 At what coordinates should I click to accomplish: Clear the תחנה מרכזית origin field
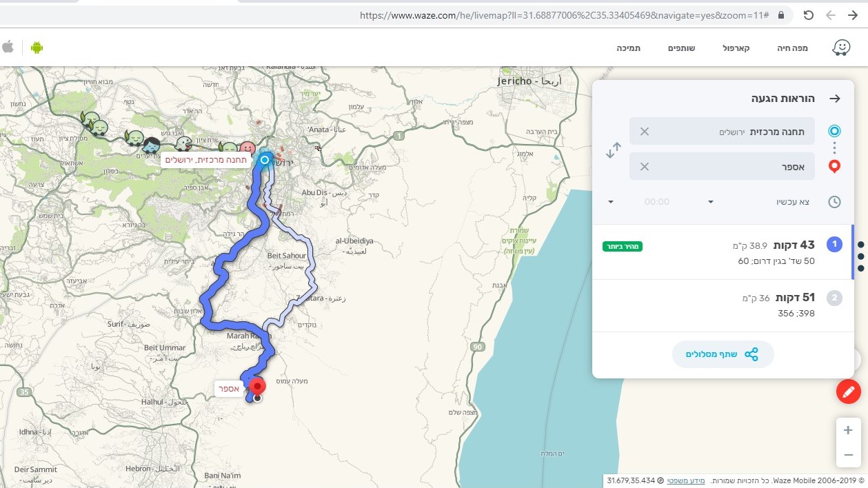point(645,131)
